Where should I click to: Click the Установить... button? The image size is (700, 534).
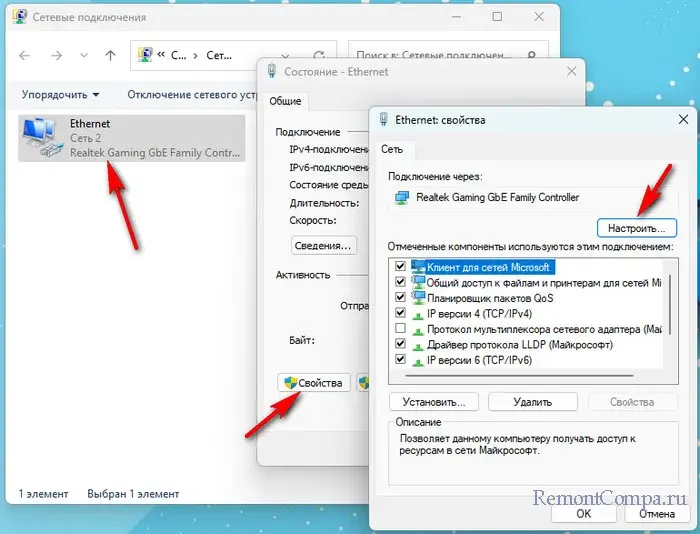[434, 402]
